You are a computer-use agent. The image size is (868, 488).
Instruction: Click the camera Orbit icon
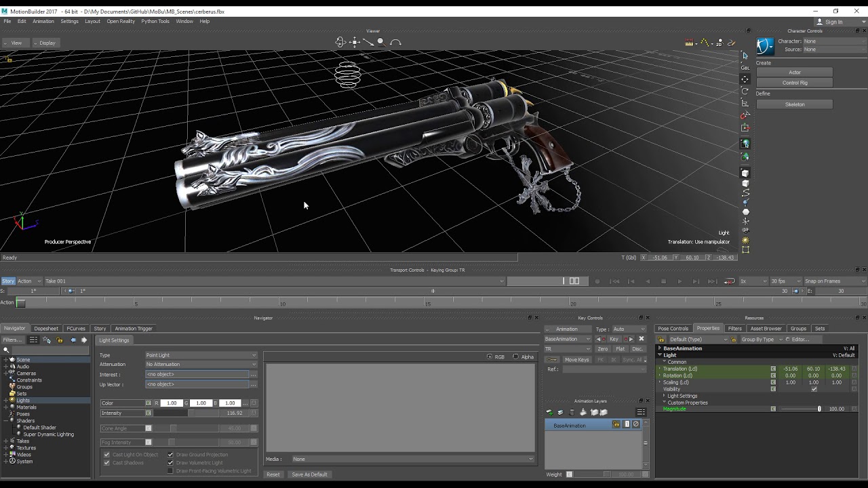pos(340,42)
